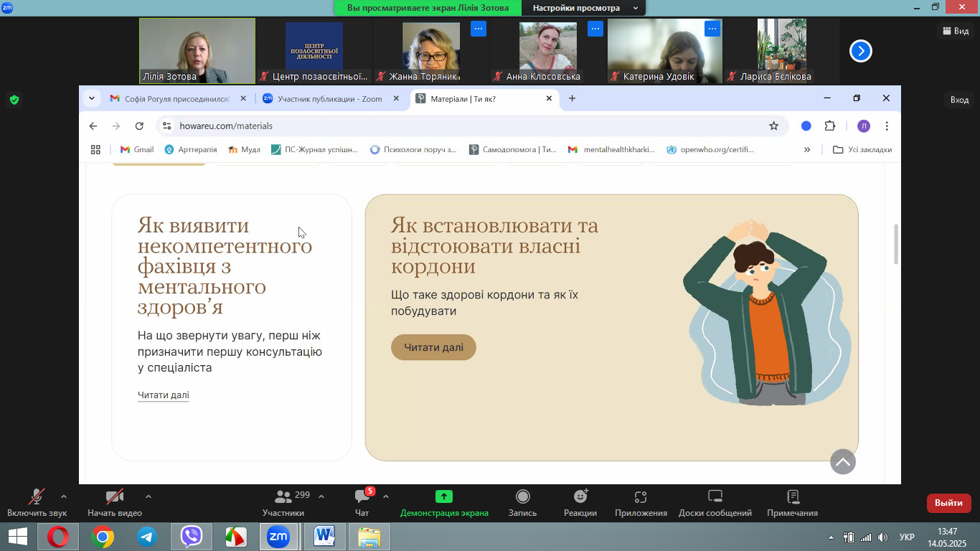980x551 pixels.
Task: Open a new browser tab
Action: pyautogui.click(x=572, y=98)
